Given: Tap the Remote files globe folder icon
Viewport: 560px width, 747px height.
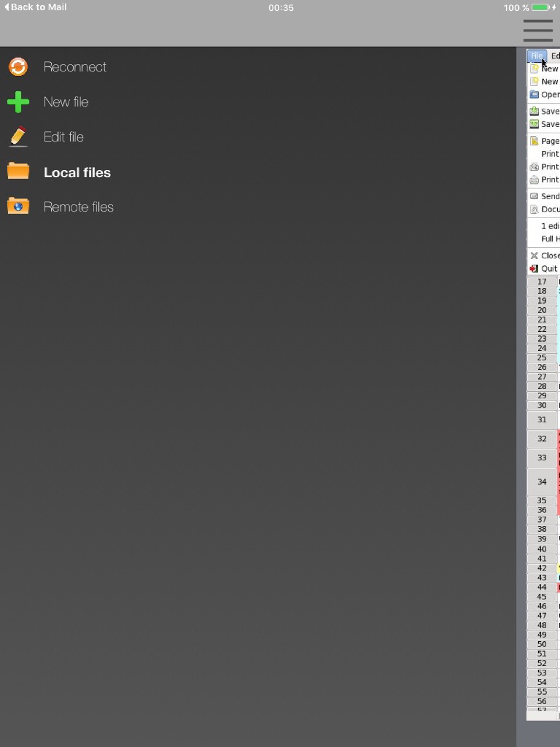Looking at the screenshot, I should [18, 206].
